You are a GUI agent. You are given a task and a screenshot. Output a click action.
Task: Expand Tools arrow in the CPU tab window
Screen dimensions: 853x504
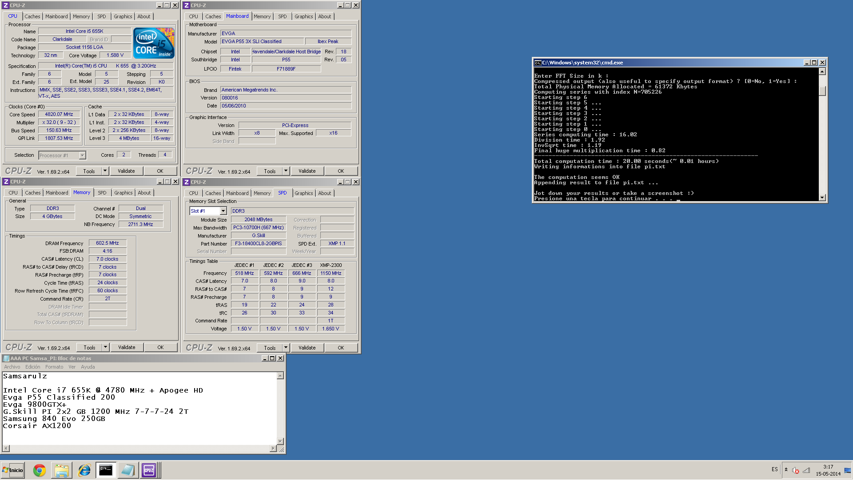105,171
